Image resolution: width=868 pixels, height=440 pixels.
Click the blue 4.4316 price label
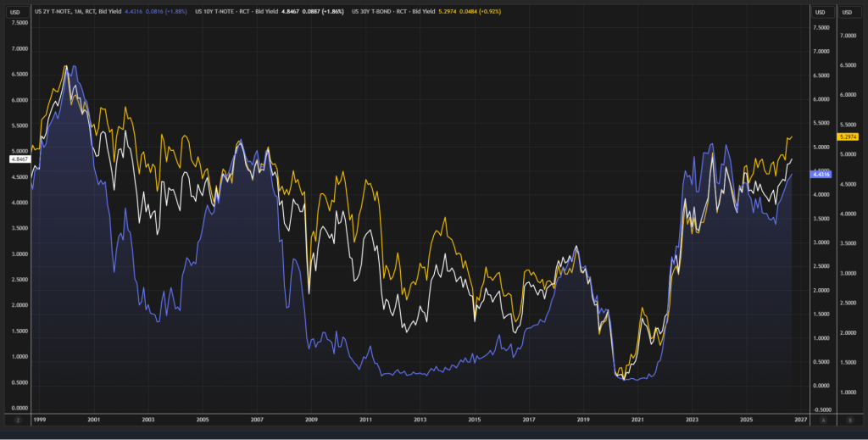[x=821, y=175]
